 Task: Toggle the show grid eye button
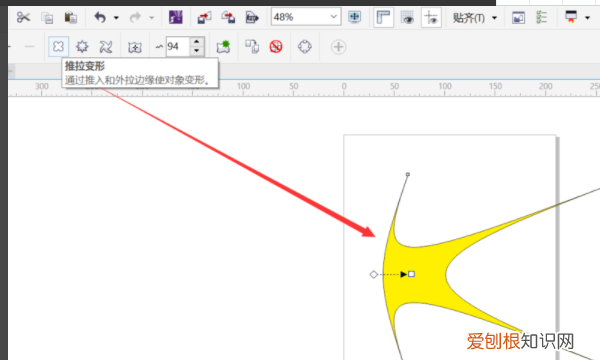407,18
